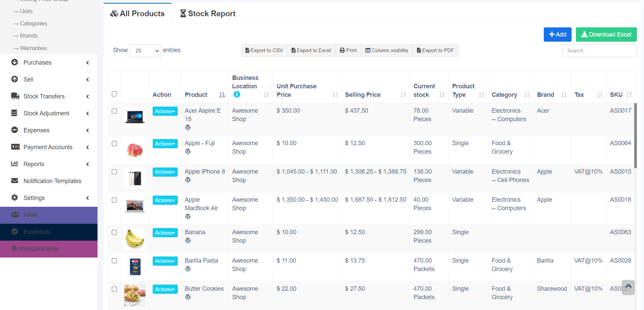This screenshot has width=644, height=310.
Task: Open Actions dropdown for Butter Cookies
Action: pos(165,289)
